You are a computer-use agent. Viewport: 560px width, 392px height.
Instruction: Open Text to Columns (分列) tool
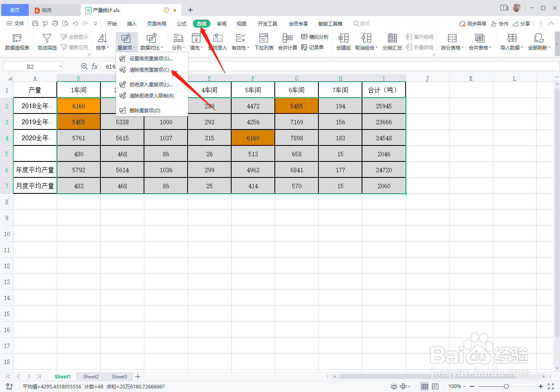pos(178,42)
